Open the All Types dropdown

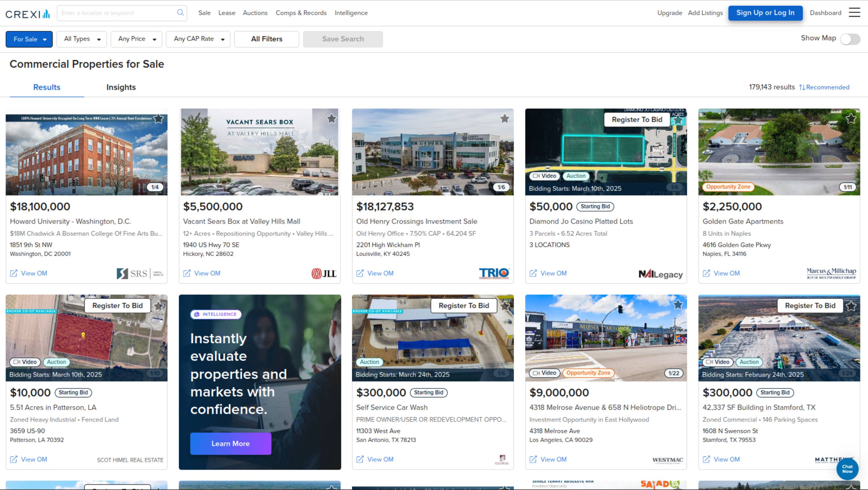point(82,39)
